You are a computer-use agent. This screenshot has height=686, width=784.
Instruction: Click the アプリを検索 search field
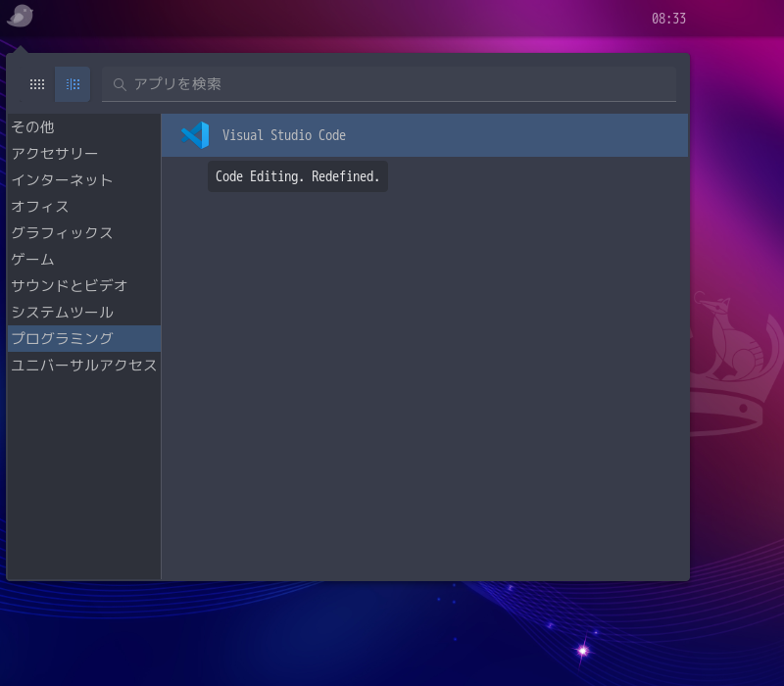click(x=389, y=84)
